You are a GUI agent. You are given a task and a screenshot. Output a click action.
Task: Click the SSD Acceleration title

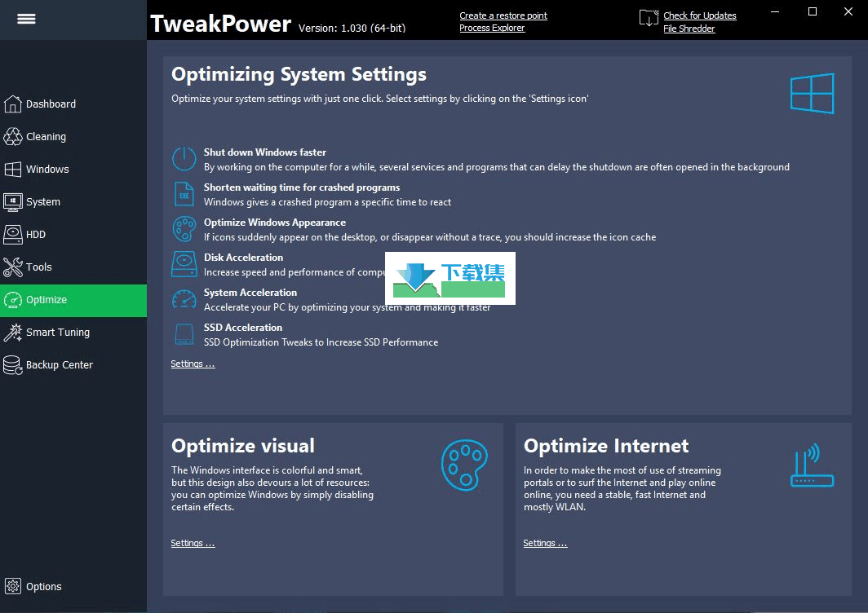[x=242, y=328]
